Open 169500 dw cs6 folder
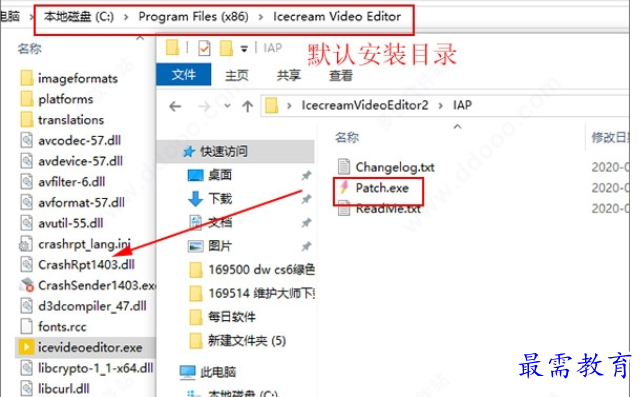 (252, 270)
